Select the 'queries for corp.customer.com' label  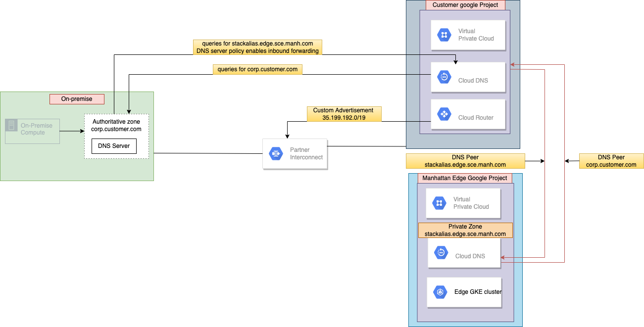(257, 69)
